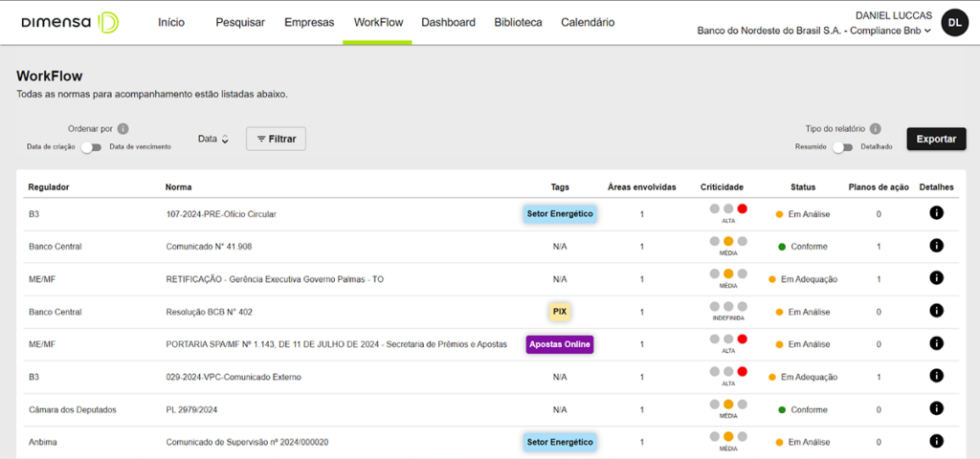Open details for 107-2024-PRE-Ofício Circular row

[x=936, y=213]
